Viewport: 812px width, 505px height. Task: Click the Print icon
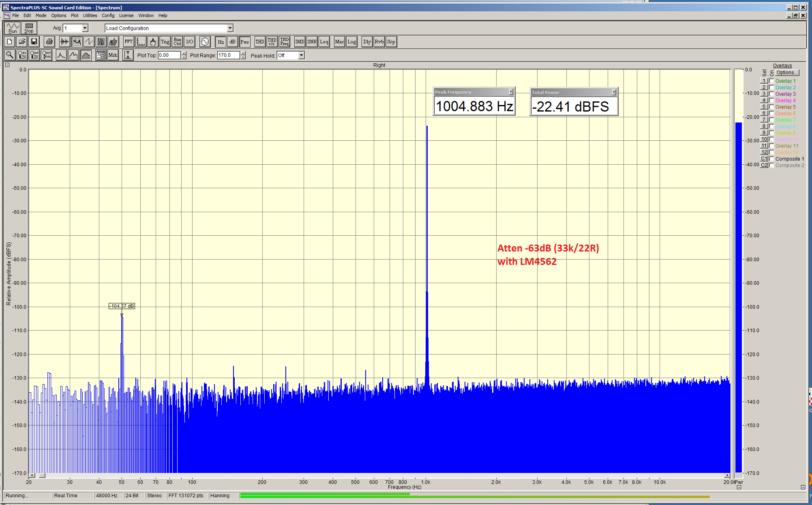pyautogui.click(x=49, y=42)
